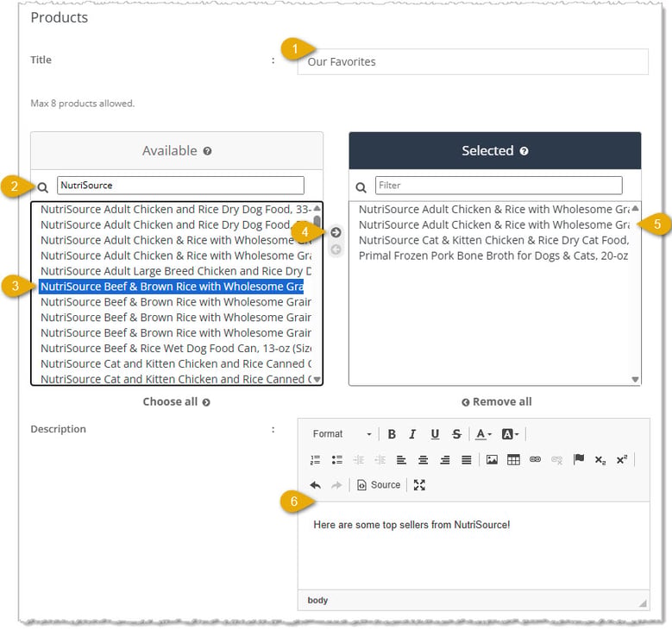Click the Available search magnifier icon
672x631 pixels.
[x=43, y=187]
